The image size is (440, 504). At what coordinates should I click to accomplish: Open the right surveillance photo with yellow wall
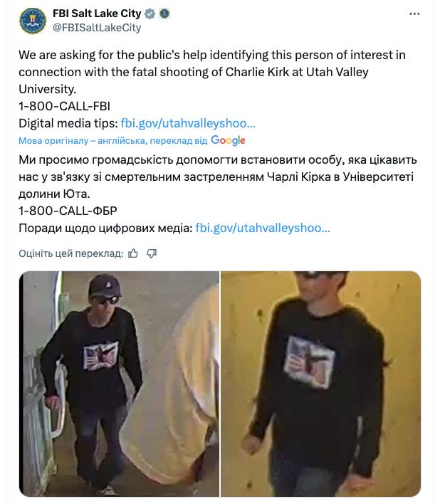click(x=321, y=384)
